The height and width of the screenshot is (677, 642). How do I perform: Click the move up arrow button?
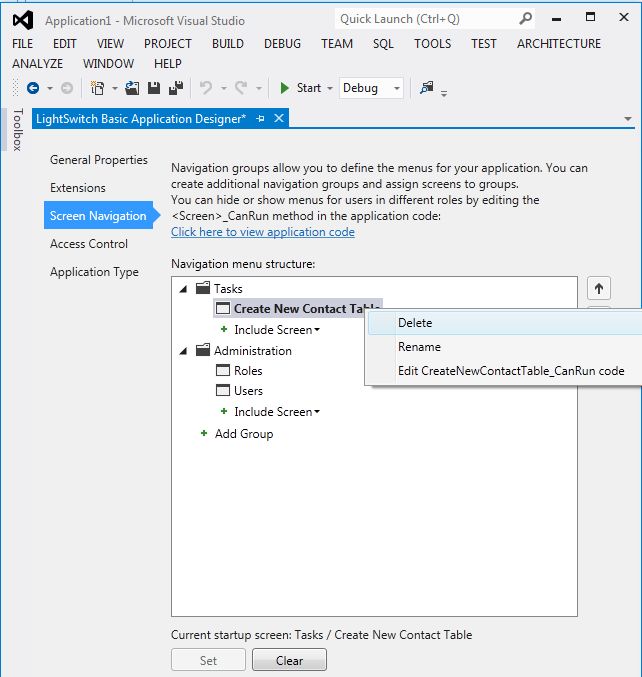click(x=599, y=288)
